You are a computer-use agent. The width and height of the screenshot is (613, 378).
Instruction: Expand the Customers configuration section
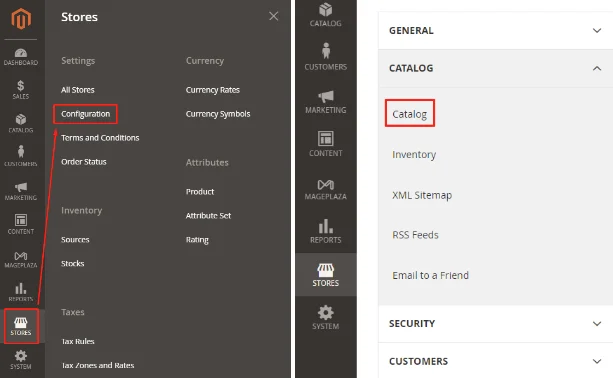(x=495, y=361)
